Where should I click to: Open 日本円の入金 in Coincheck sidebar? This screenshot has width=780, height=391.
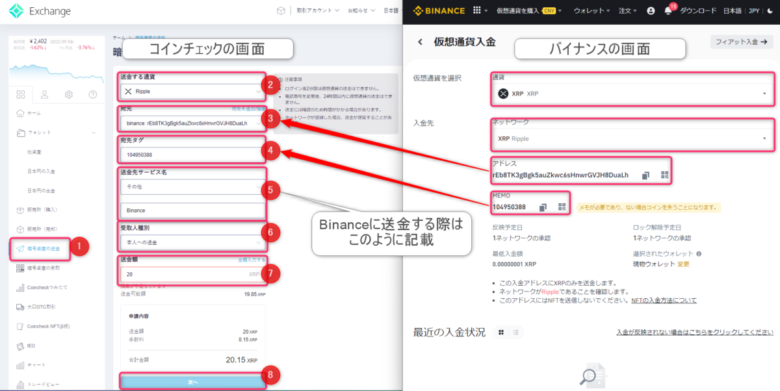[41, 172]
